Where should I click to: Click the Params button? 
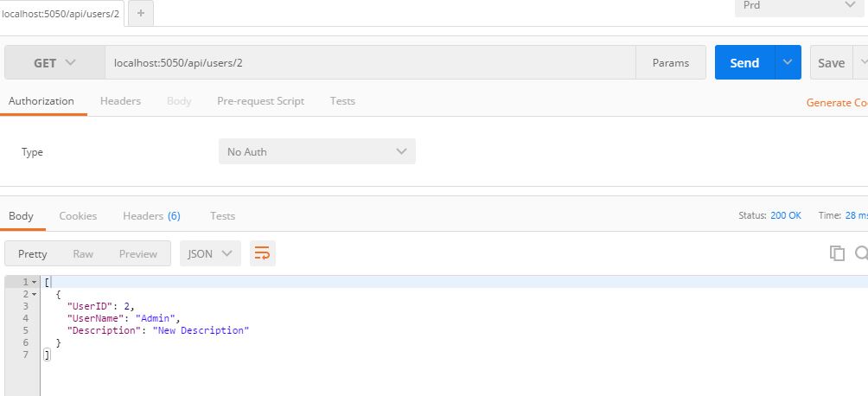pyautogui.click(x=671, y=63)
